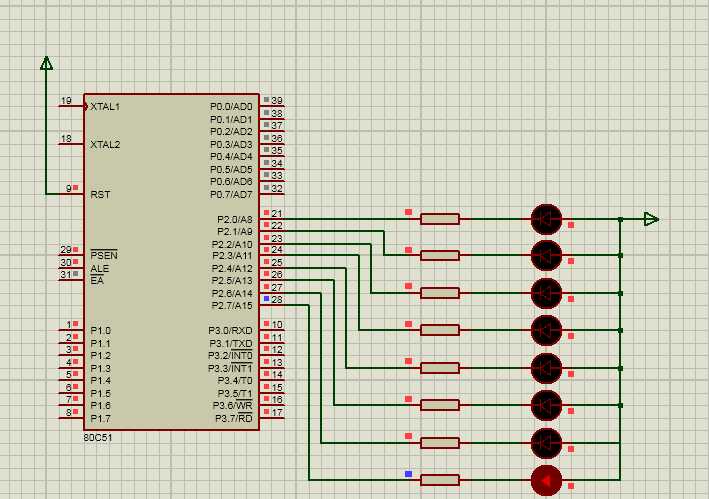709x499 pixels.
Task: Click the terminal arrow right of the LED column
Action: coord(651,219)
